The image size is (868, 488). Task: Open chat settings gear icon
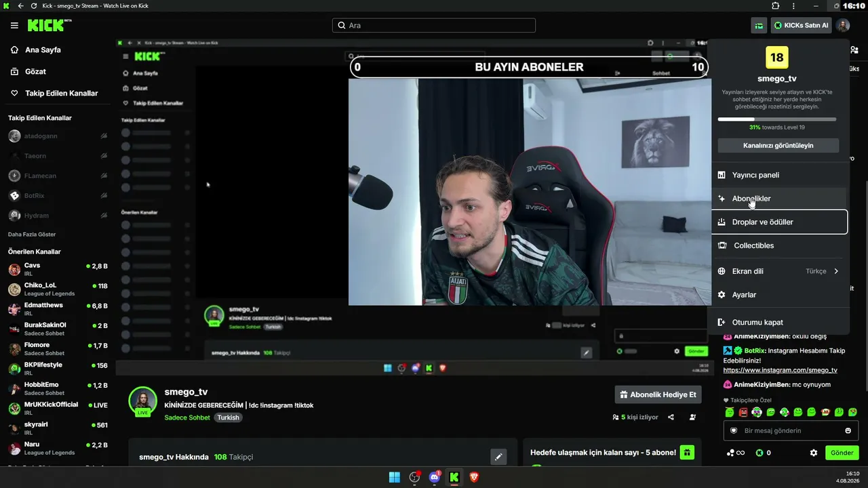click(x=814, y=453)
